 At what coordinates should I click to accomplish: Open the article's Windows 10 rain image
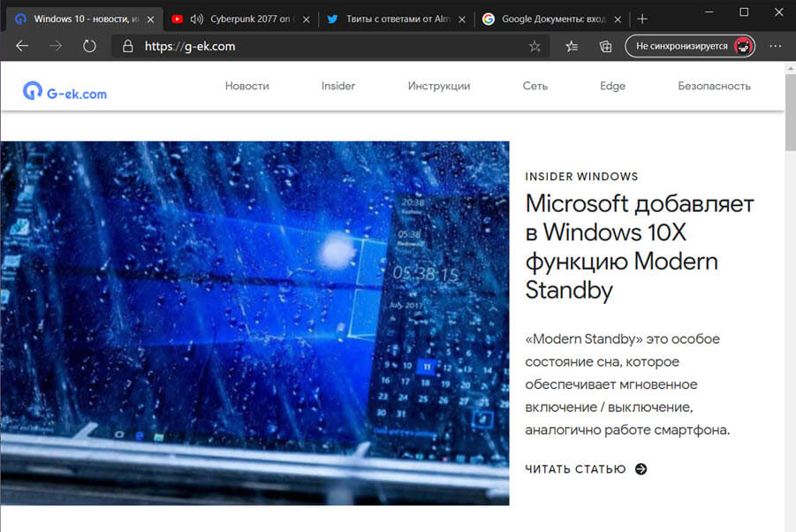[254, 323]
